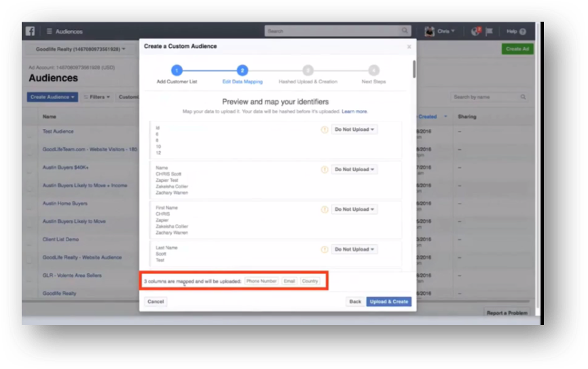
Task: Select step 4 Next Steps
Action: coord(373,71)
